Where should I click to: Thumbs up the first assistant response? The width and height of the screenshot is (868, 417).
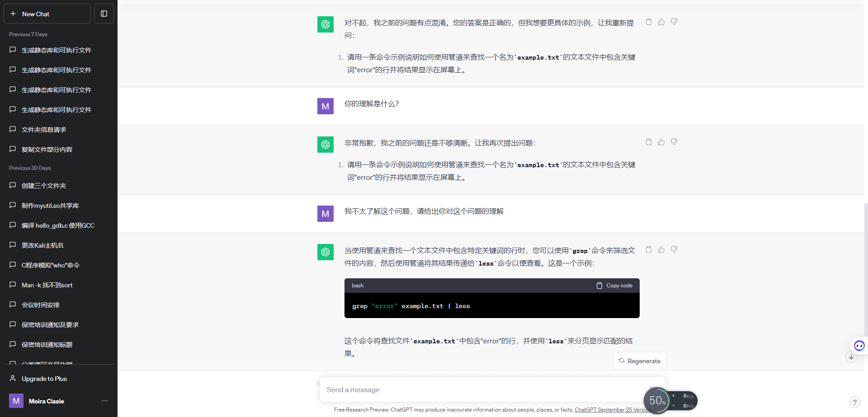661,22
